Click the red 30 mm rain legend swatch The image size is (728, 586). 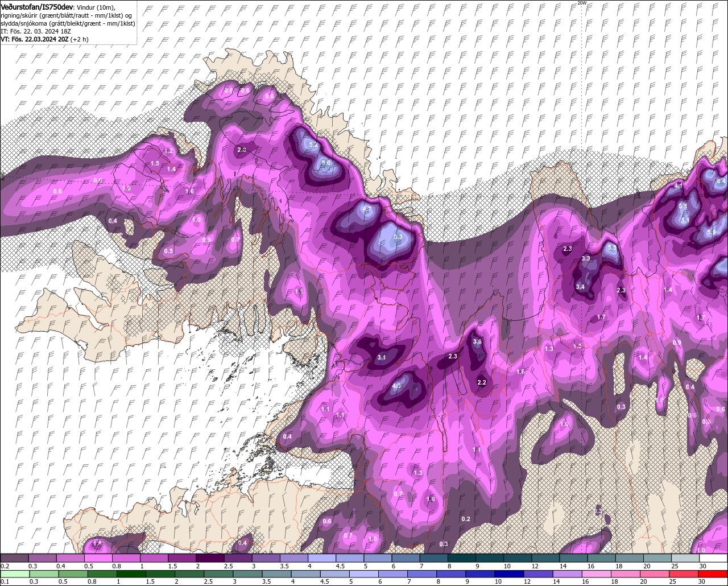point(713,574)
